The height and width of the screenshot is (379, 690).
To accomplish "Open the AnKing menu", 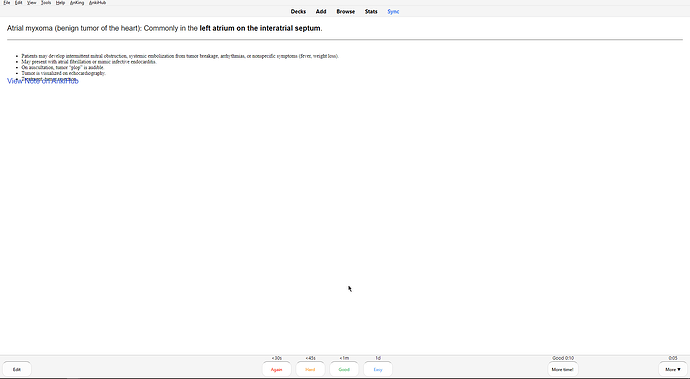I will [77, 3].
